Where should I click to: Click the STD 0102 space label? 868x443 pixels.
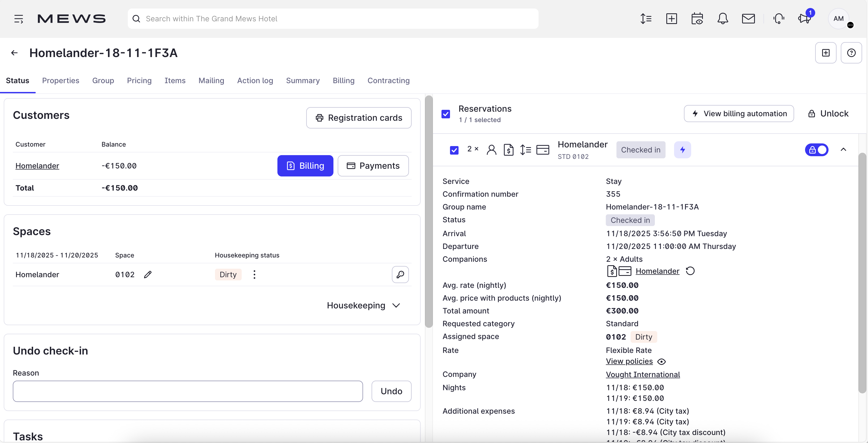573,157
